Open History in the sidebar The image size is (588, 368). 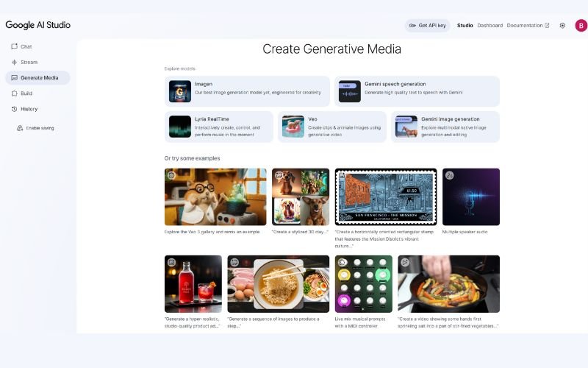[x=28, y=109]
